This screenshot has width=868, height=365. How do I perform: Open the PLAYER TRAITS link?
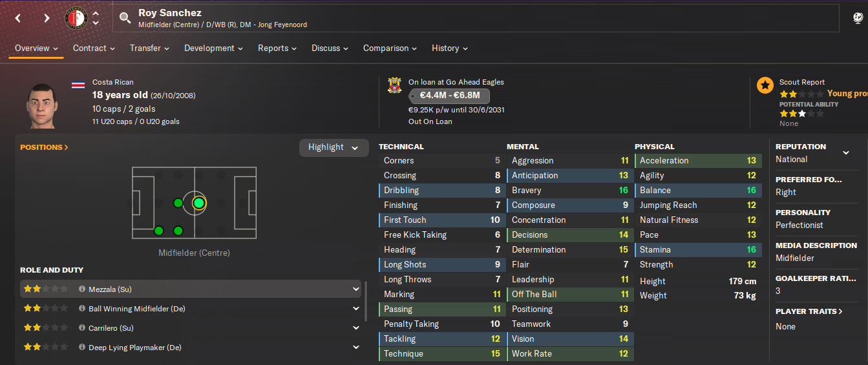809,311
